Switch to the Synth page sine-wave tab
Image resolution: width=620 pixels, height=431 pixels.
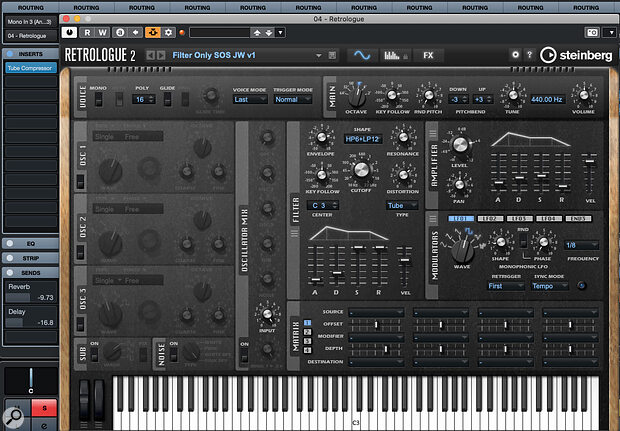(x=362, y=55)
